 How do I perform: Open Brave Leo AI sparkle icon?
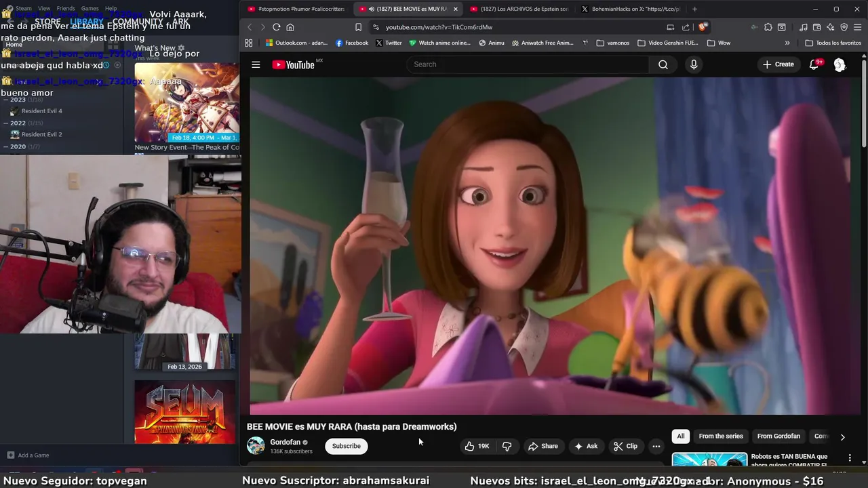tap(830, 27)
